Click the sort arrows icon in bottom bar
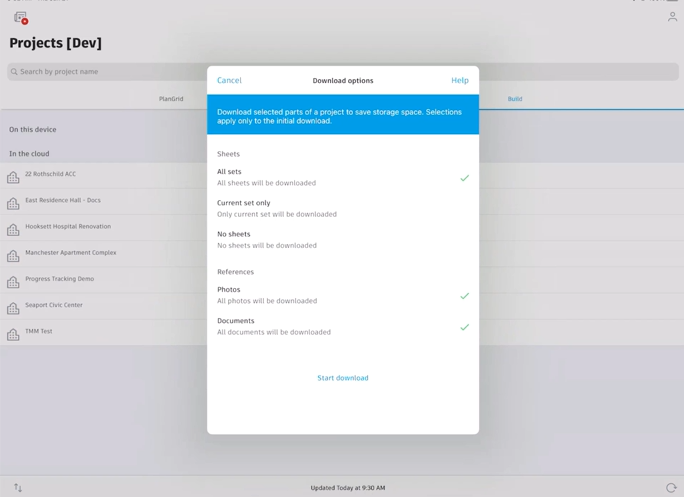684x497 pixels. [18, 488]
